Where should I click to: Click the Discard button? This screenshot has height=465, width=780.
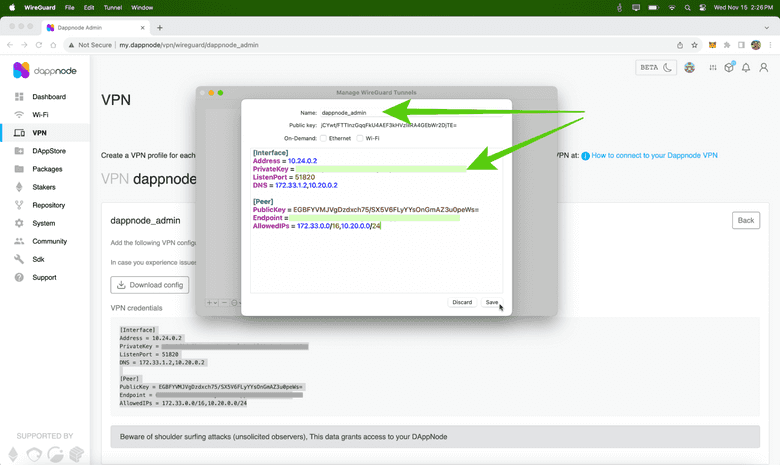coord(461,302)
